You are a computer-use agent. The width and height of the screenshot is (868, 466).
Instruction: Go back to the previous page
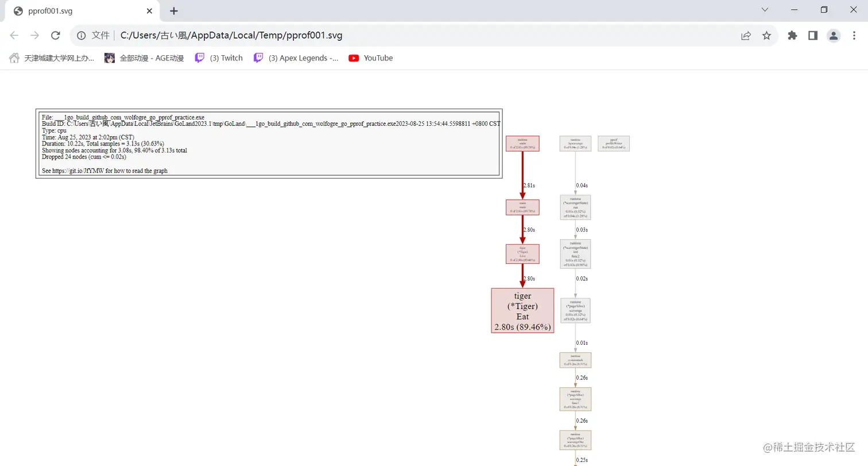coord(14,36)
